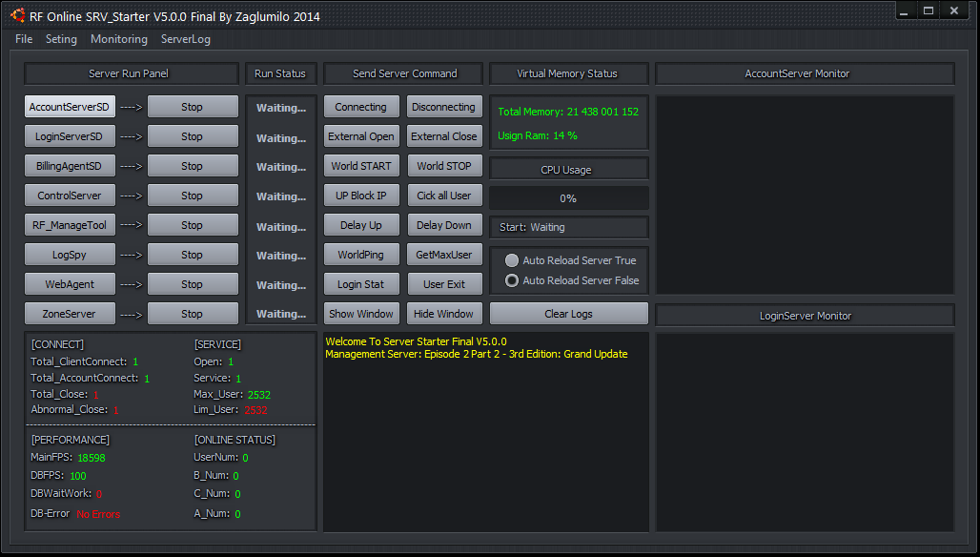The height and width of the screenshot is (557, 980).
Task: Click inside LoginServer Monitor output area
Action: 805,432
